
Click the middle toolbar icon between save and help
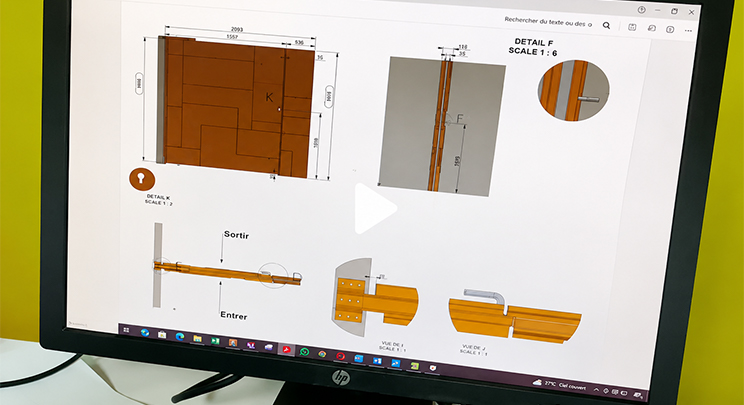click(x=652, y=28)
